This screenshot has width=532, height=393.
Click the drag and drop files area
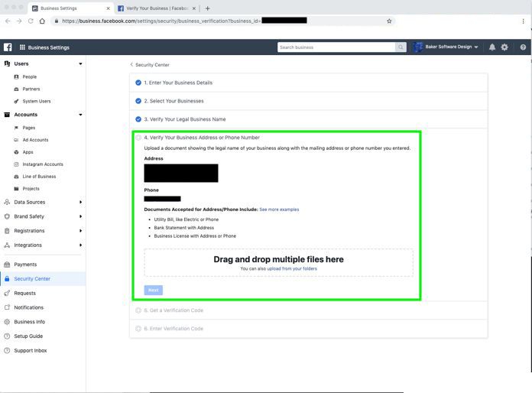(278, 263)
